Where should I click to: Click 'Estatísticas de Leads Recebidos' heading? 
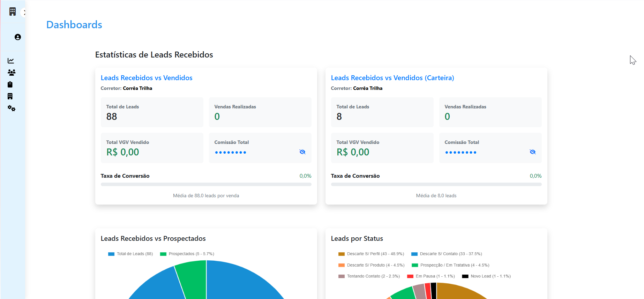[x=154, y=55]
